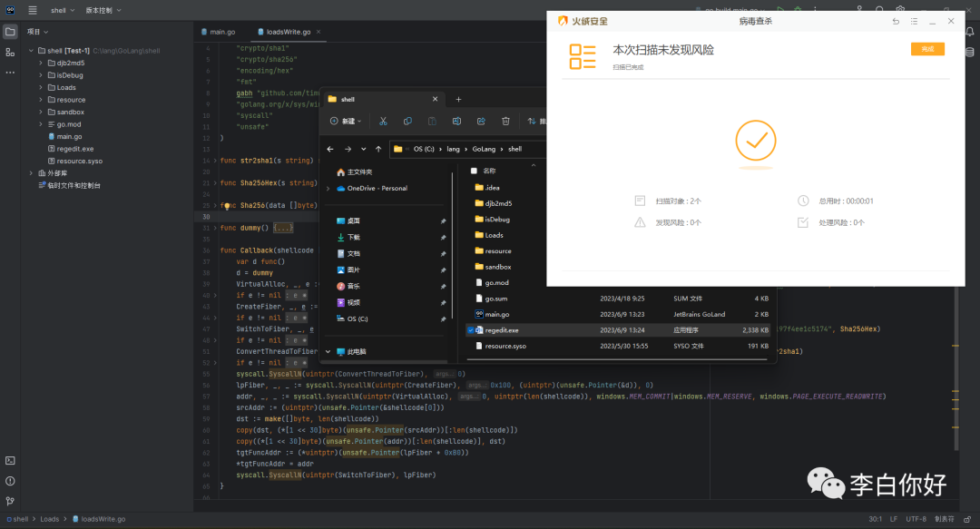Open the Terminal tool window icon
The width and height of the screenshot is (980, 529).
10,460
